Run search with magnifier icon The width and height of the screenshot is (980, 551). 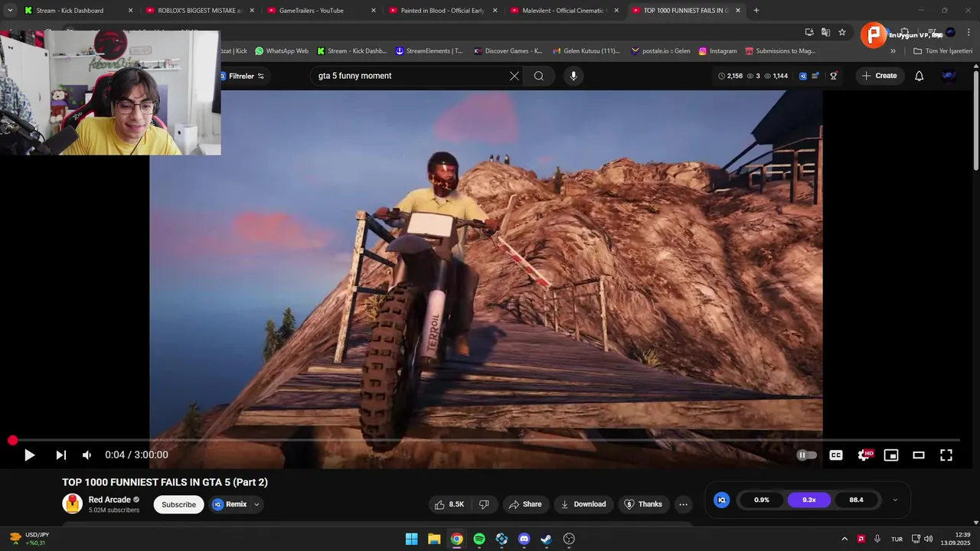[x=539, y=76]
